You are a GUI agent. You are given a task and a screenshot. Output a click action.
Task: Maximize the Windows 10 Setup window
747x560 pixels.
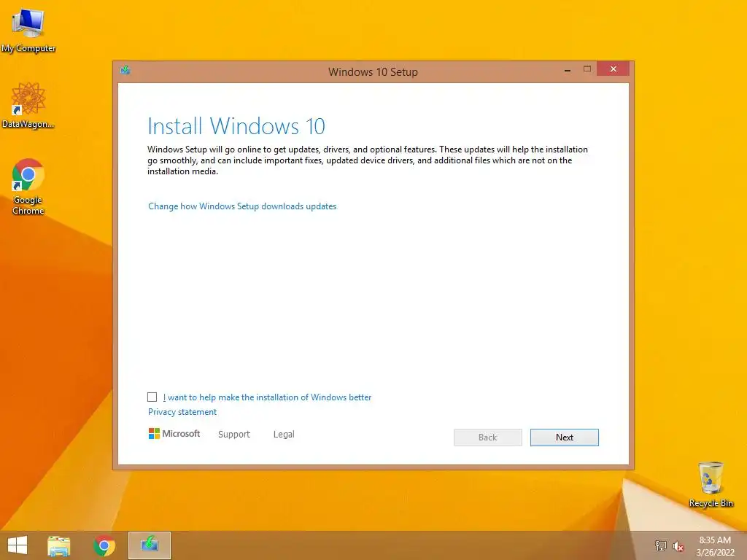(587, 69)
